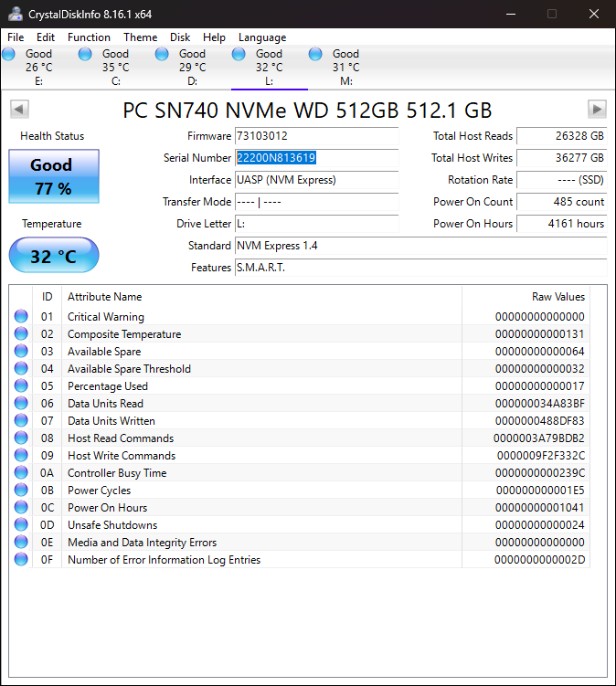
Task: Click the 32 °C temperature button
Action: [54, 255]
